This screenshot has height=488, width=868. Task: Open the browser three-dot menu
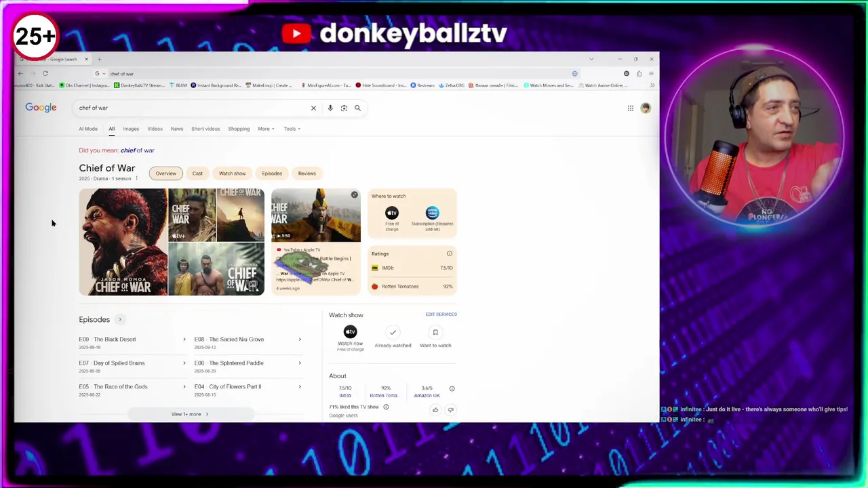(651, 73)
